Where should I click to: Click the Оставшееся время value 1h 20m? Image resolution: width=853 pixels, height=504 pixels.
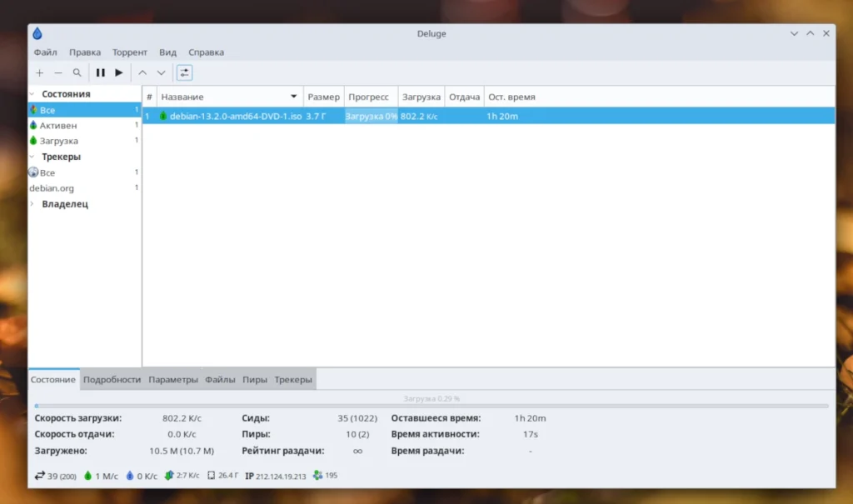coord(531,418)
